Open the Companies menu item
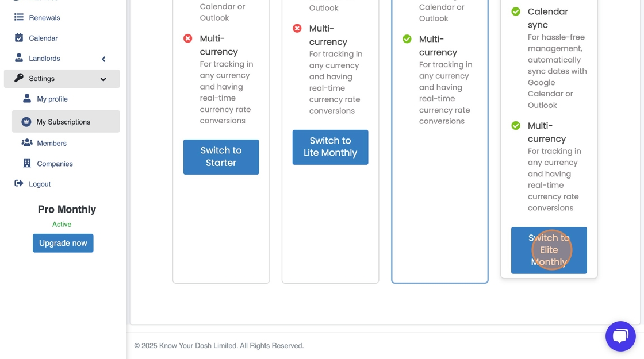This screenshot has height=359, width=644. coord(55,164)
